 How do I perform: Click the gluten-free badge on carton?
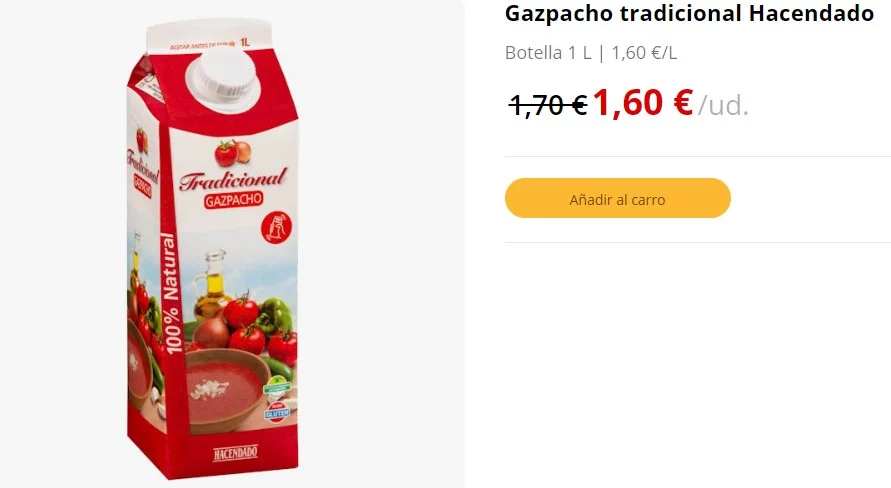[x=277, y=412]
